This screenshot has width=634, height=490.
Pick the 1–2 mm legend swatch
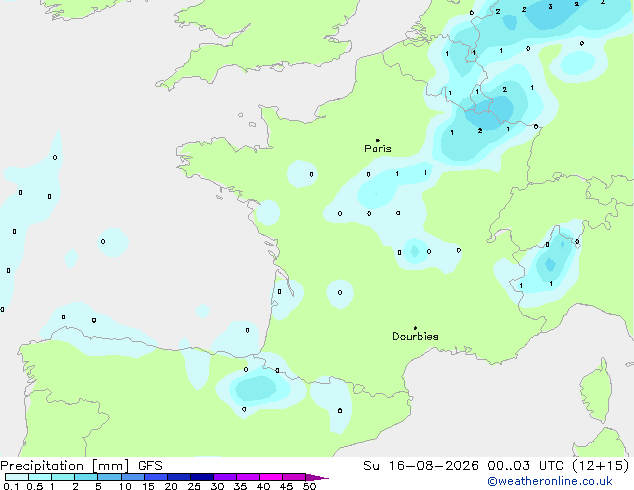[63, 477]
